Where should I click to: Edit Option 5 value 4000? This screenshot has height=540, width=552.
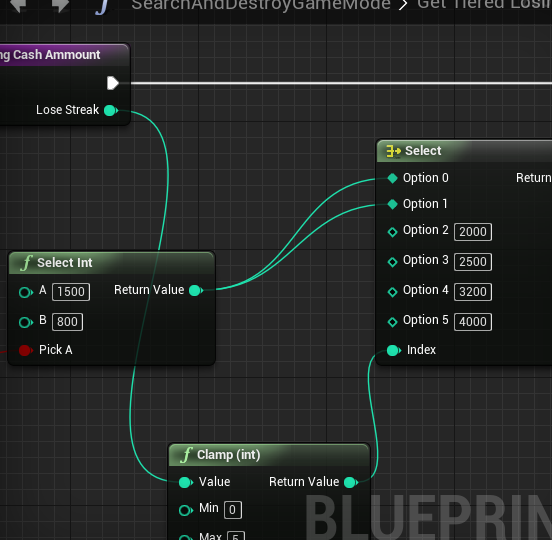[x=473, y=321]
